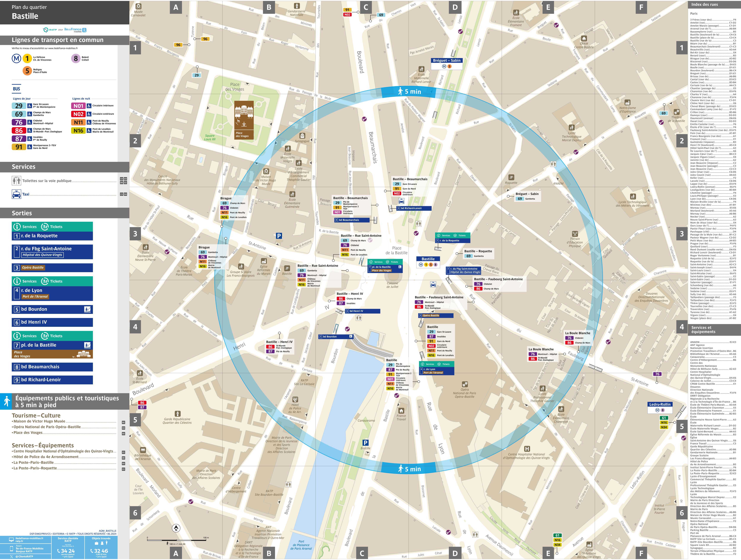Click the Metro line 1 yellow icon
Viewport: 741px width, 560px height.
pyautogui.click(x=27, y=59)
